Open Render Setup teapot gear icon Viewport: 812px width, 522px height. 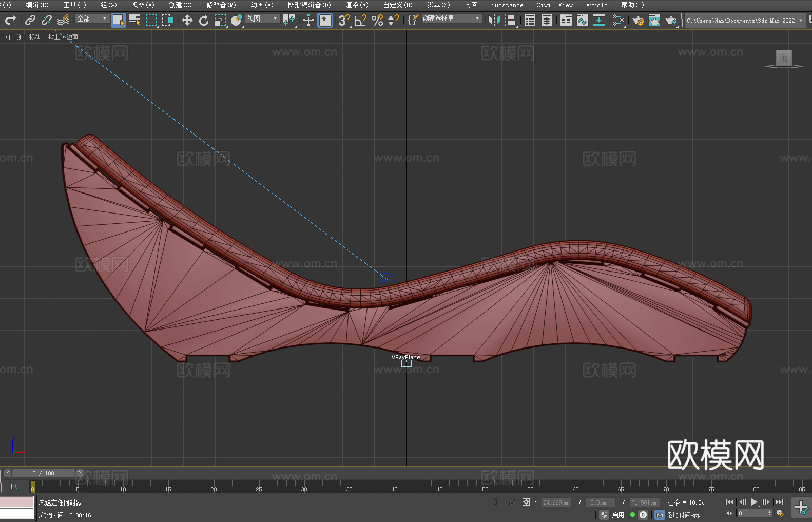[x=638, y=20]
